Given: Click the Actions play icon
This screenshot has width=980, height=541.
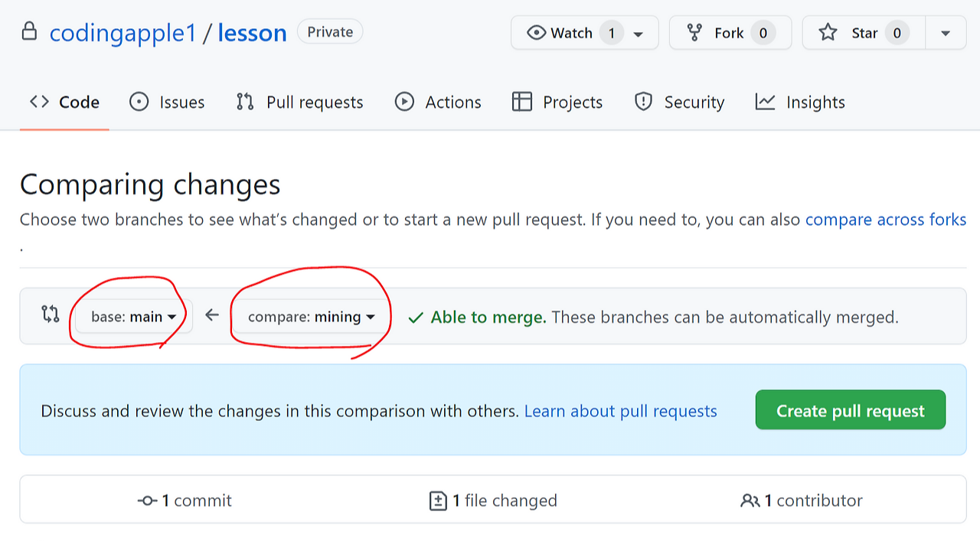Looking at the screenshot, I should click(x=404, y=102).
